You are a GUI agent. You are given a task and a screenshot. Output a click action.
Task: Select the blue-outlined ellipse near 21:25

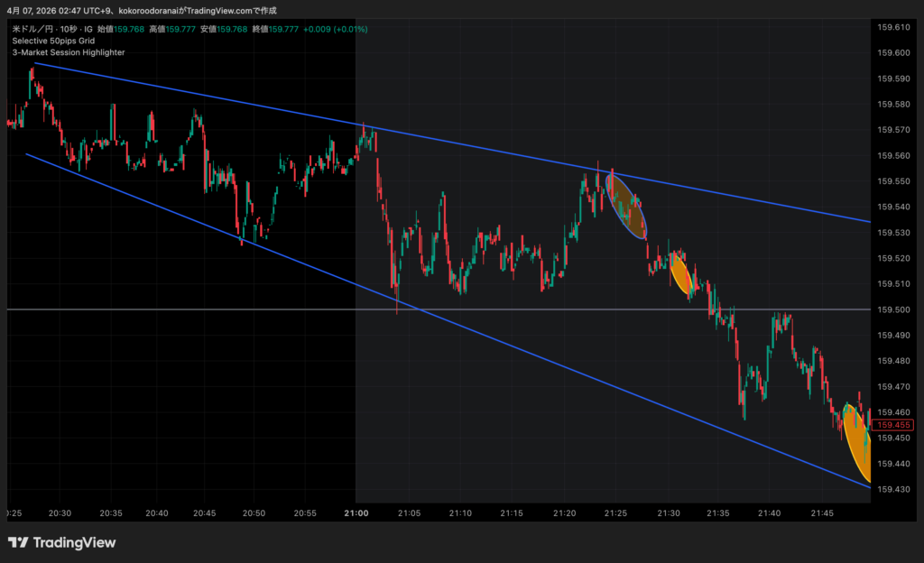[627, 205]
